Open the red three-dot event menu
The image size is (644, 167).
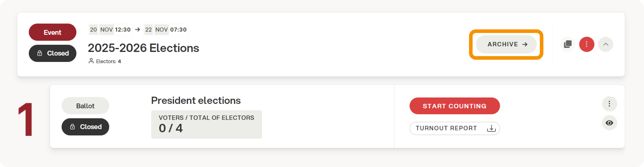point(586,44)
